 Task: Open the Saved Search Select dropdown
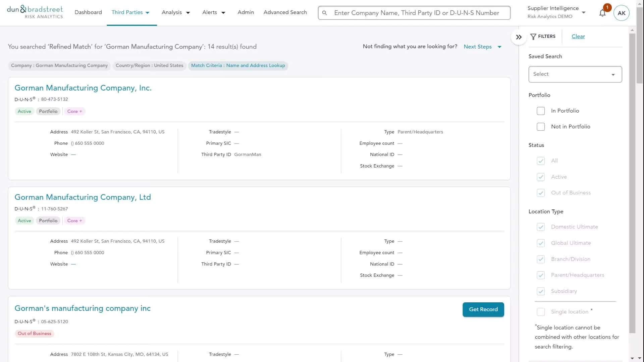575,74
